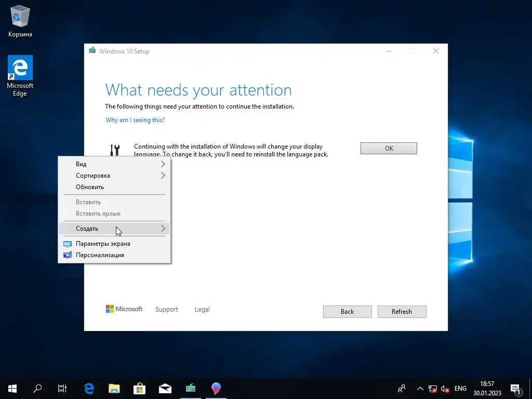The height and width of the screenshot is (399, 532).
Task: Click the tools icon beside the warning
Action: 115,150
